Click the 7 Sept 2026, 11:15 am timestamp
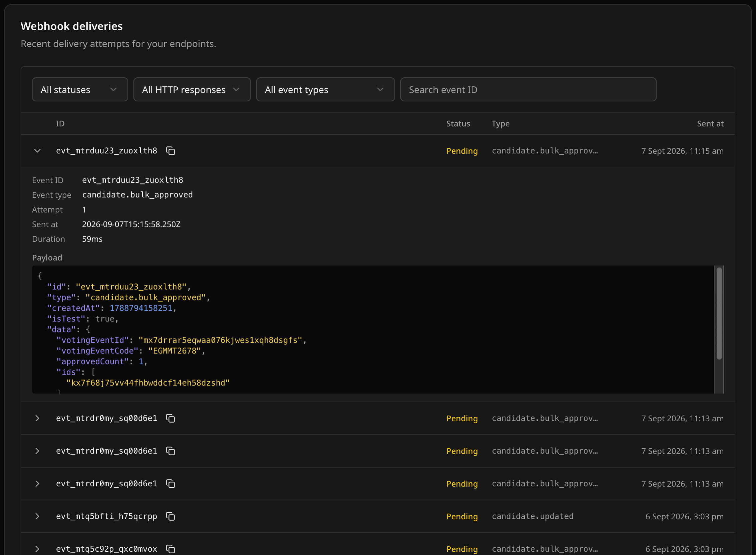This screenshot has width=756, height=555. click(x=682, y=151)
